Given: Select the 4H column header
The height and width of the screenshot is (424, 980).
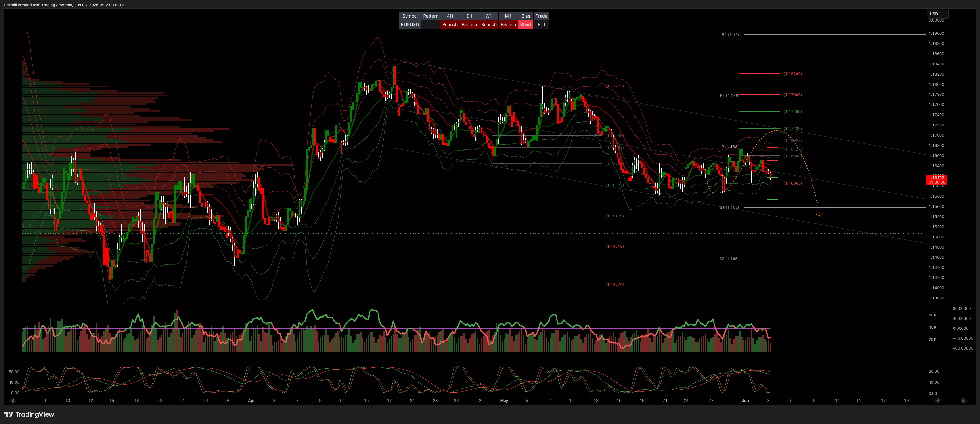Looking at the screenshot, I should [x=450, y=16].
